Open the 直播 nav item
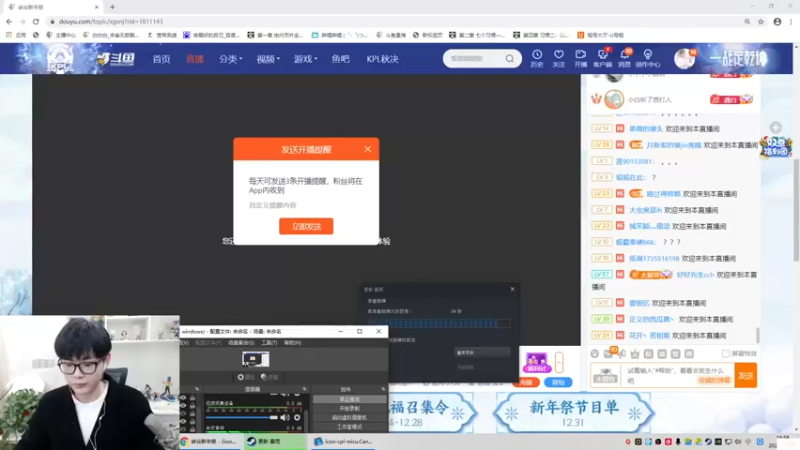This screenshot has height=450, width=800. [194, 59]
